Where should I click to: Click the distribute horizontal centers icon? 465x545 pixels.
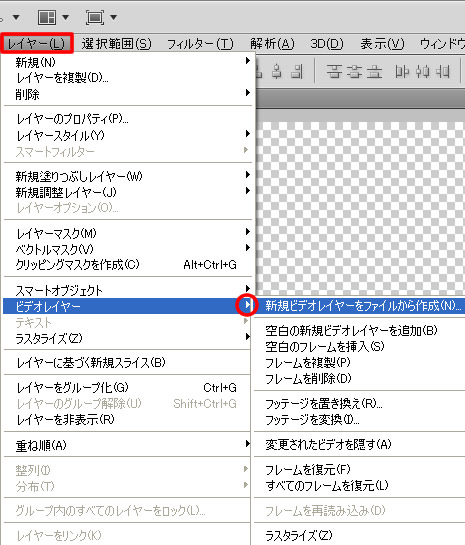(x=423, y=72)
